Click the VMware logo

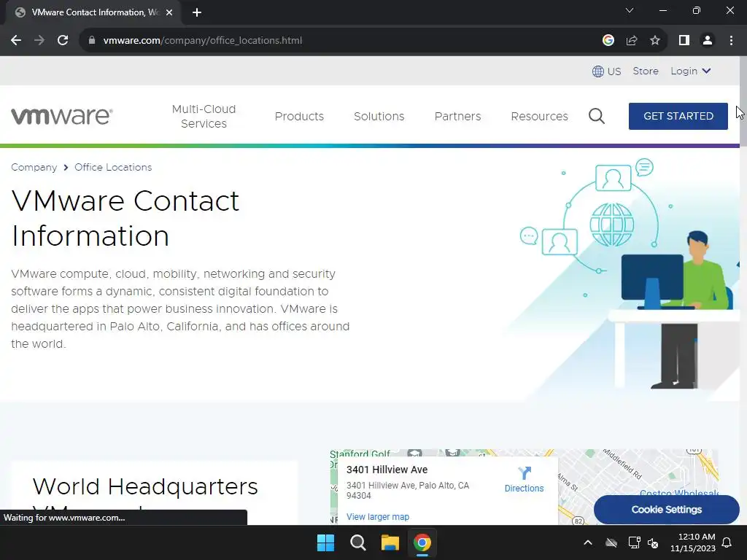point(62,116)
